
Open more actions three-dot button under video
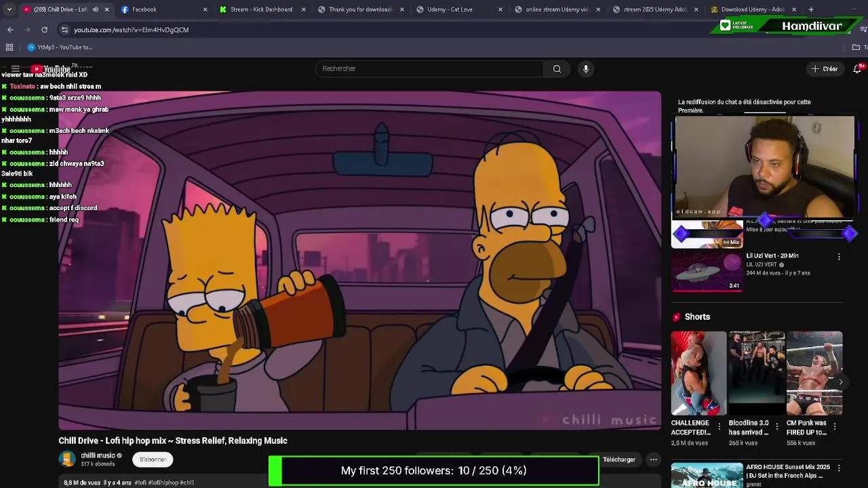click(654, 460)
